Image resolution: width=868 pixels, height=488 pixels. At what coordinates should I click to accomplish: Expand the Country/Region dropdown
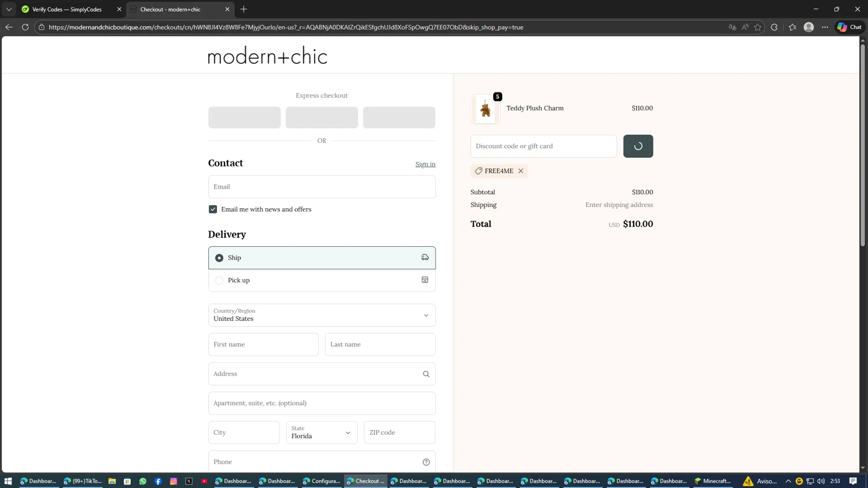pos(322,315)
